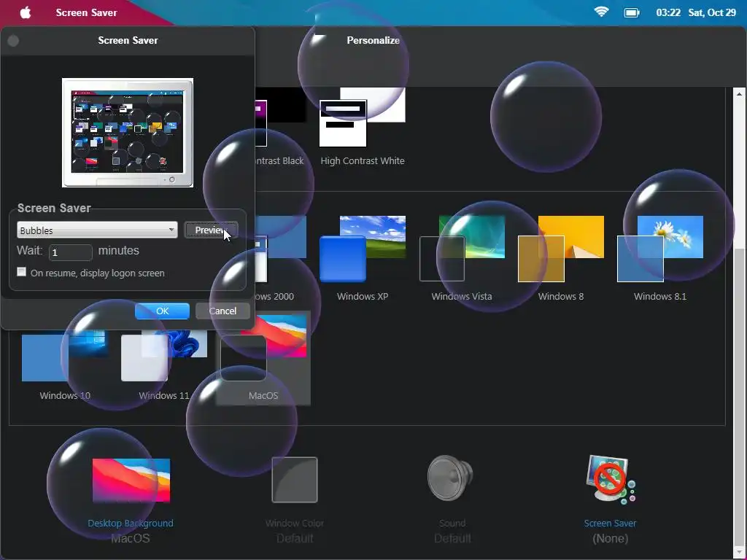Click the Personalize window title
This screenshot has width=747, height=560.
pos(373,41)
